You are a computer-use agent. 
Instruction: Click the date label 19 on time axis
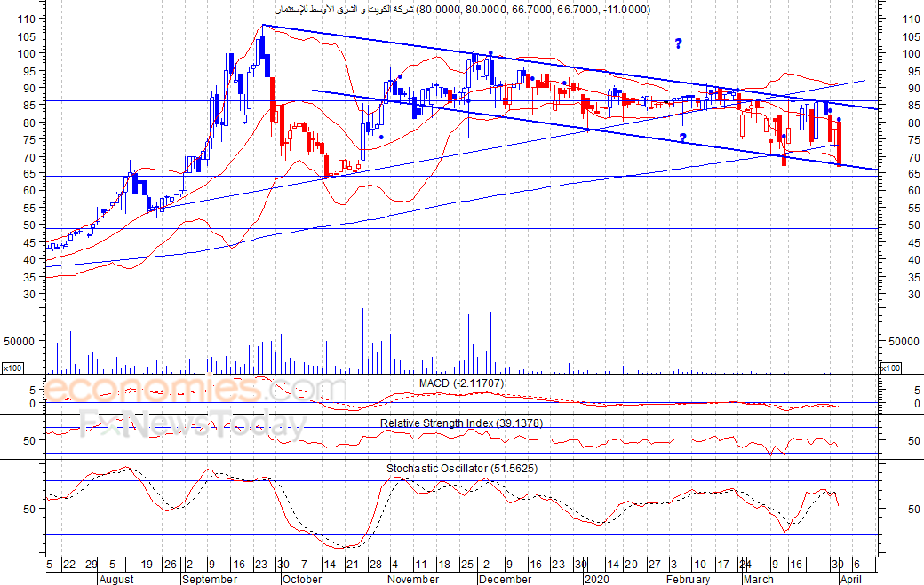(147, 565)
